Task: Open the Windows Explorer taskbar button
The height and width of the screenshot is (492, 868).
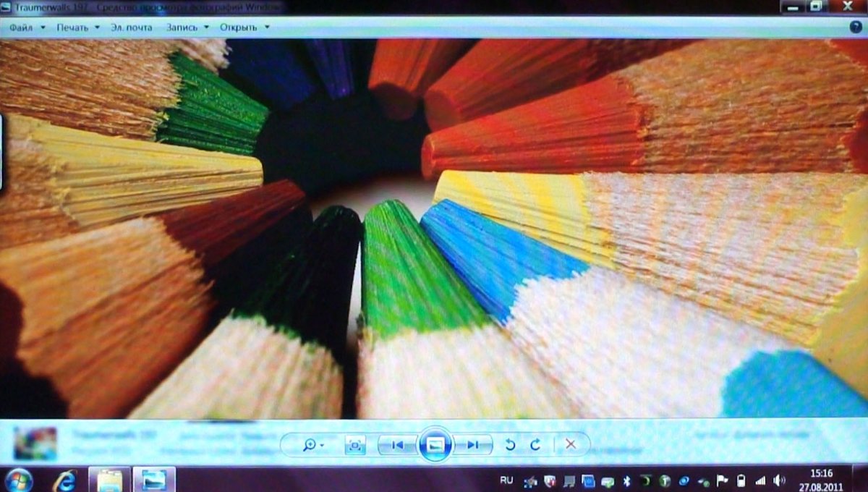Action: click(x=110, y=480)
